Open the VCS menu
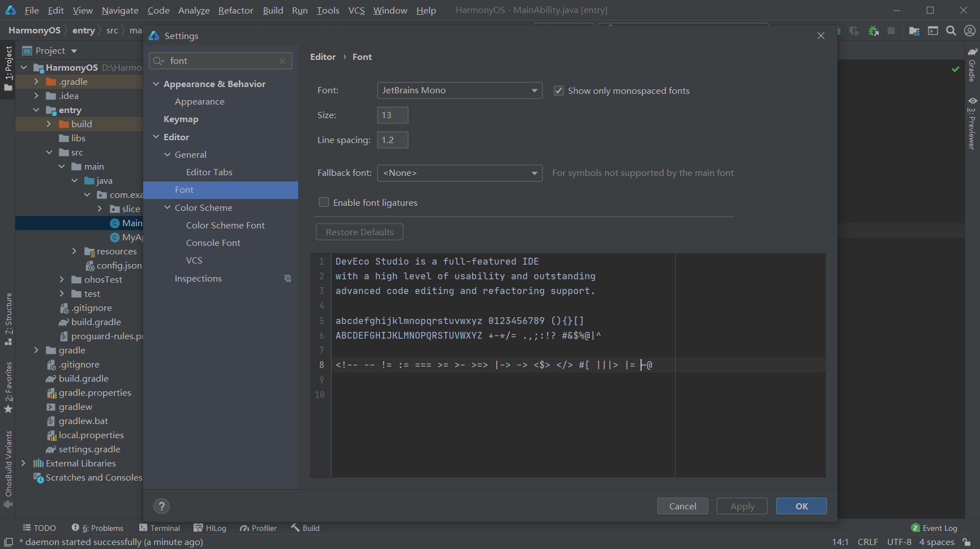The image size is (980, 549). (356, 10)
